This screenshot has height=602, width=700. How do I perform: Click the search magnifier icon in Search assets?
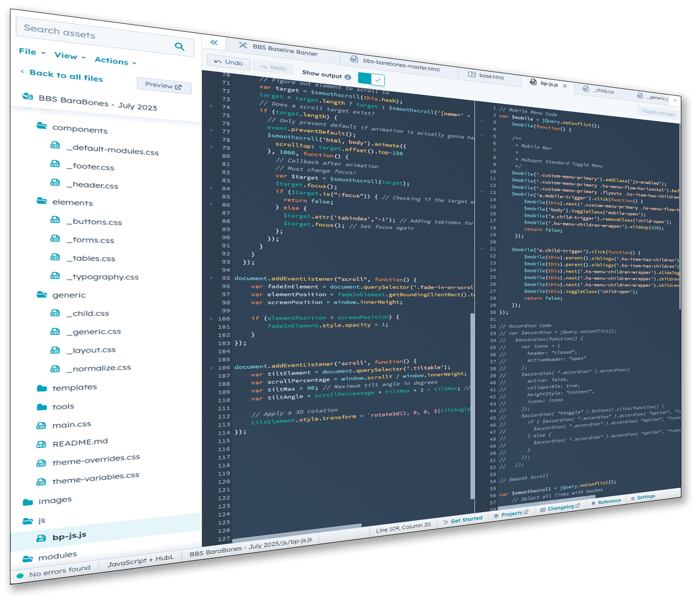pyautogui.click(x=179, y=46)
